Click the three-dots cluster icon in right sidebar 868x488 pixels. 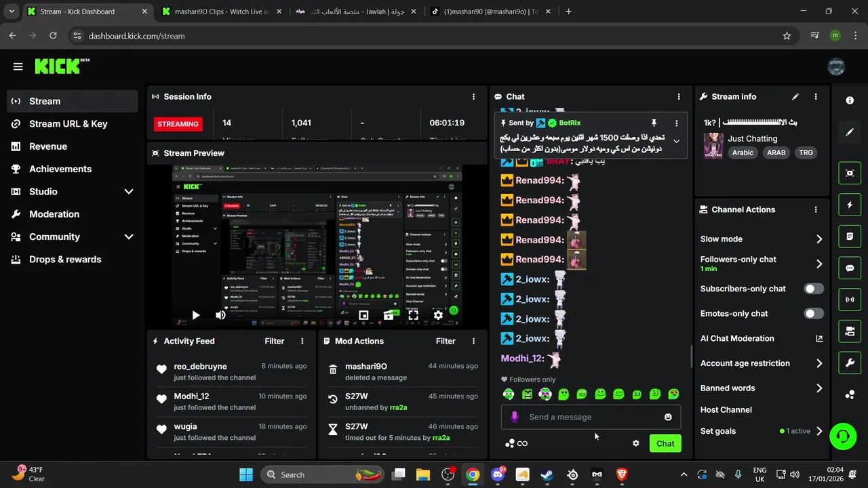(x=850, y=394)
